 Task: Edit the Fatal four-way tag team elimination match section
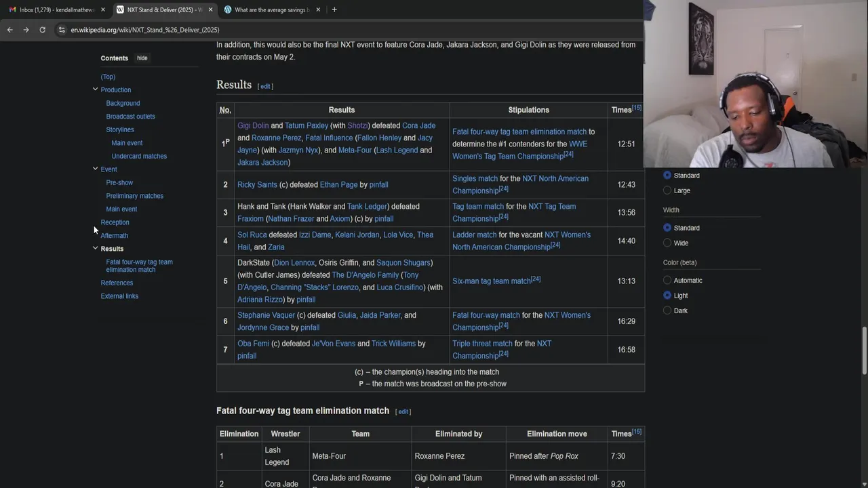tap(403, 411)
